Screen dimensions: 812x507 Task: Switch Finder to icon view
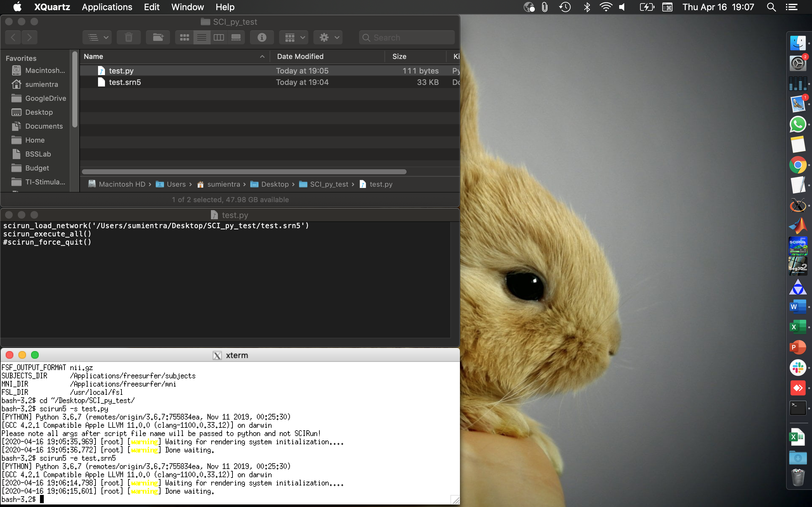(184, 37)
